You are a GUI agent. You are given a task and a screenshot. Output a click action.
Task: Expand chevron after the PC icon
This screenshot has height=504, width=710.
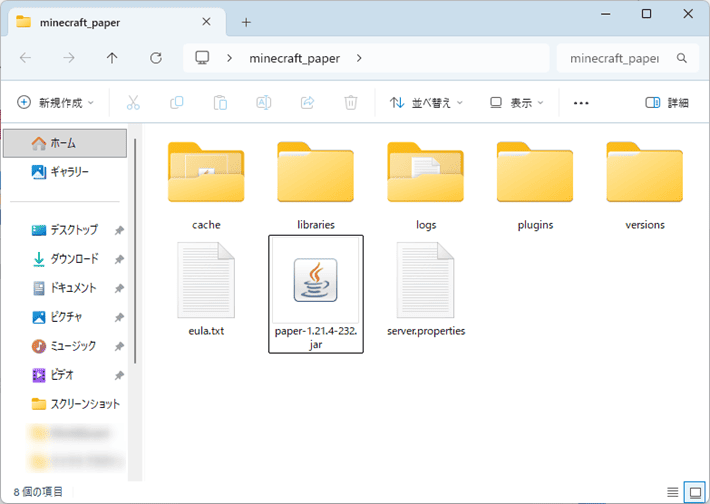[230, 58]
